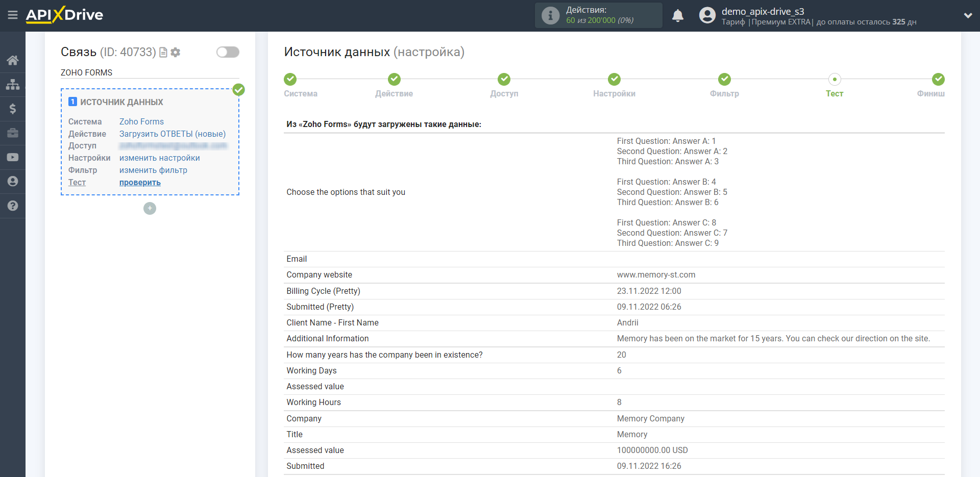Click the green check on source block
Screen dimensions: 980x477
pyautogui.click(x=238, y=90)
